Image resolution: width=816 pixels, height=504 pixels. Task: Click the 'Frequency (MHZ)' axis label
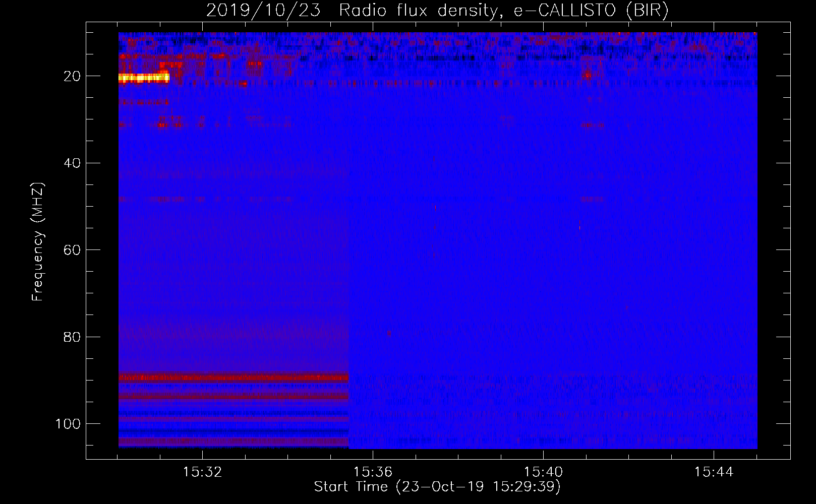[x=38, y=242]
